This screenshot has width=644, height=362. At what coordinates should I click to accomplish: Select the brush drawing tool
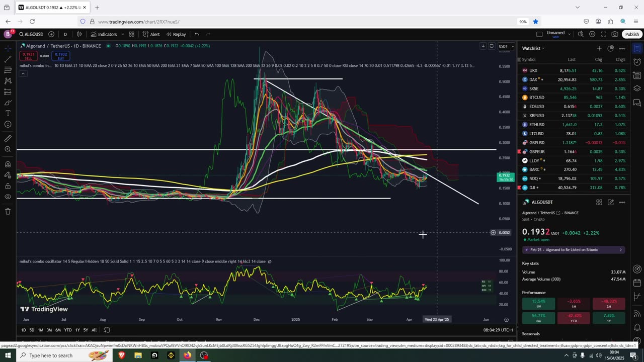click(8, 103)
